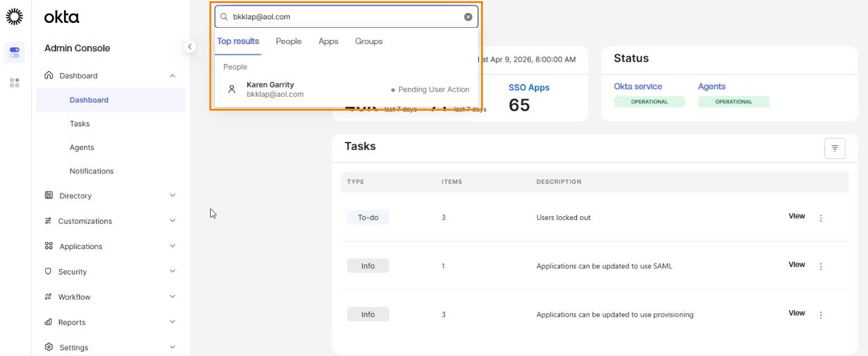The width and height of the screenshot is (868, 356).
Task: Open more options for Users locked out task
Action: (820, 218)
